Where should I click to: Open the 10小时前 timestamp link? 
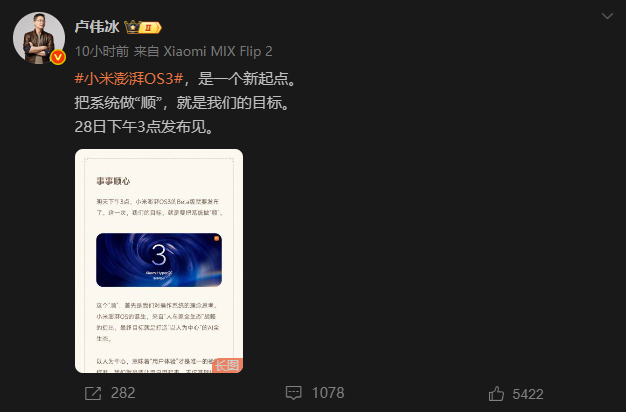pos(102,51)
